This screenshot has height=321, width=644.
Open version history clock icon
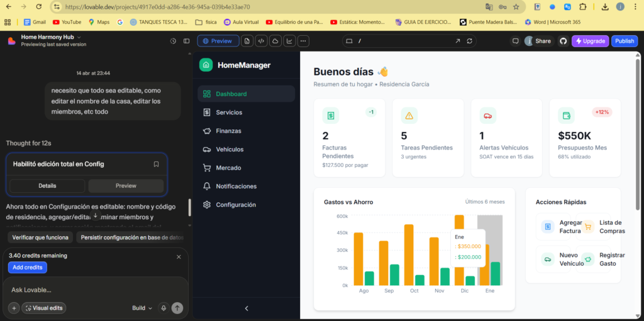173,41
